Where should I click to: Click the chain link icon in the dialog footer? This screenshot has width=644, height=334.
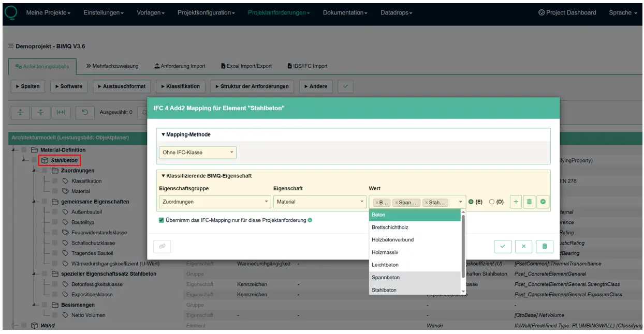(x=162, y=247)
